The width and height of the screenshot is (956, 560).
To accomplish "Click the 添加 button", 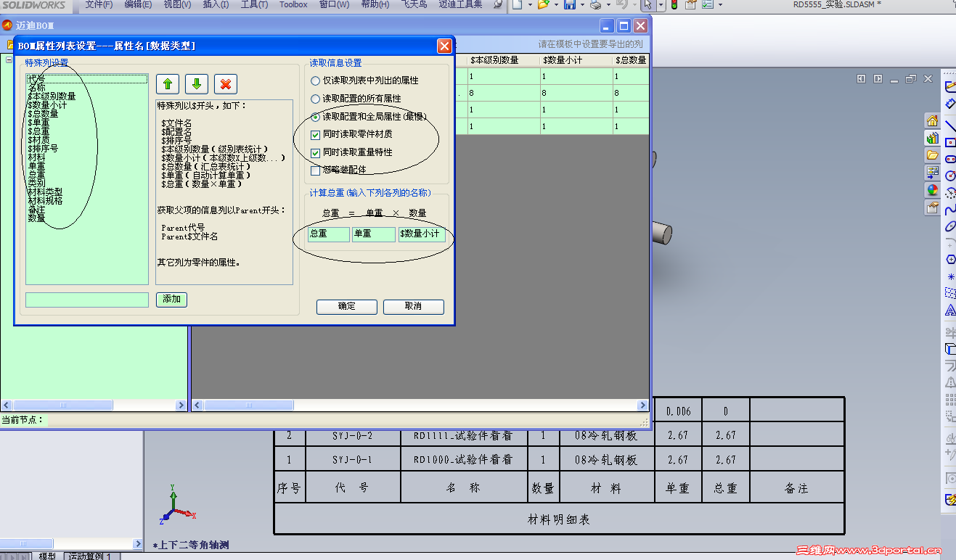I will [x=172, y=299].
